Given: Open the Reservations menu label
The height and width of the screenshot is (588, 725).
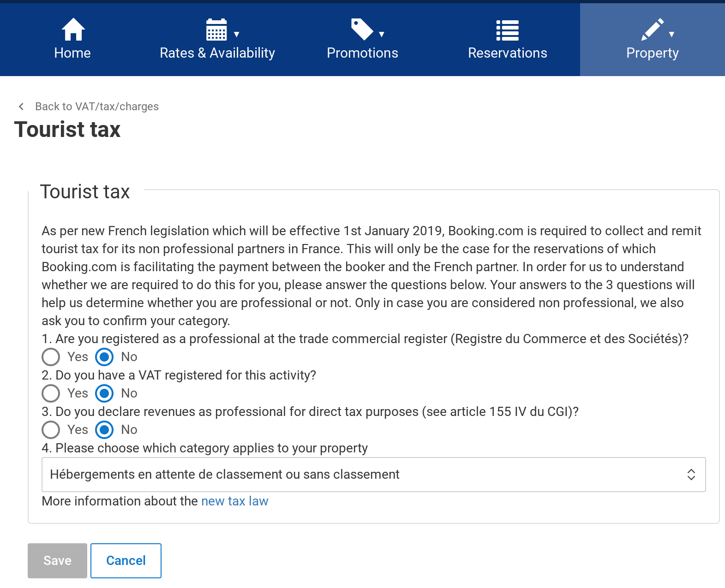Looking at the screenshot, I should (508, 53).
